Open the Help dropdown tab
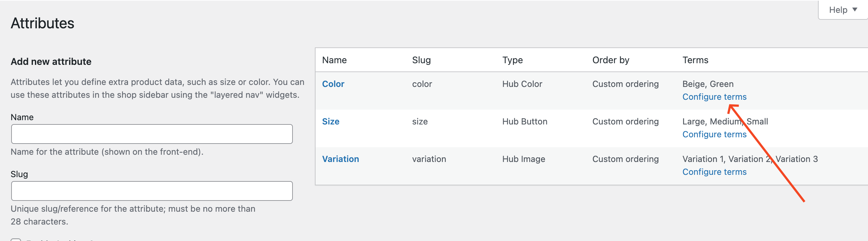 (x=838, y=10)
